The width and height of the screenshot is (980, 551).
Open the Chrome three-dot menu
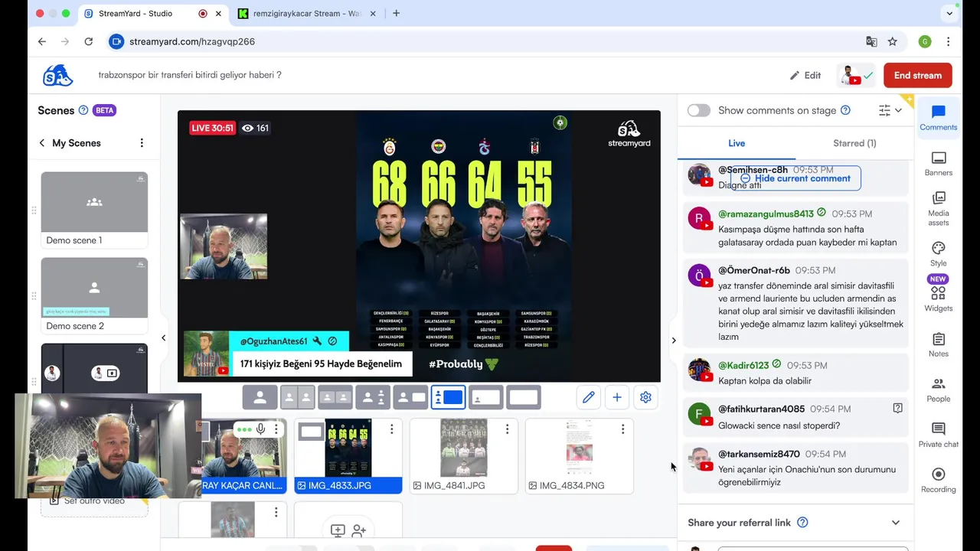point(948,41)
